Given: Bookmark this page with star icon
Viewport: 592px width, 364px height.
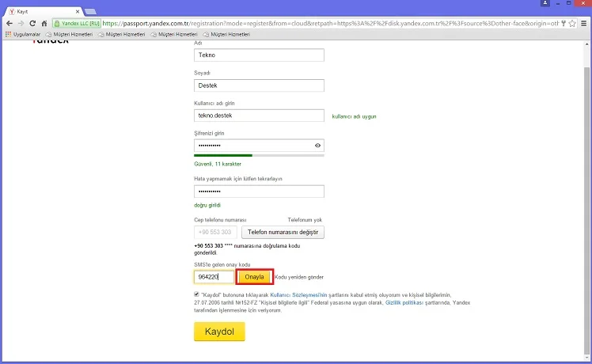Looking at the screenshot, I should coord(571,24).
